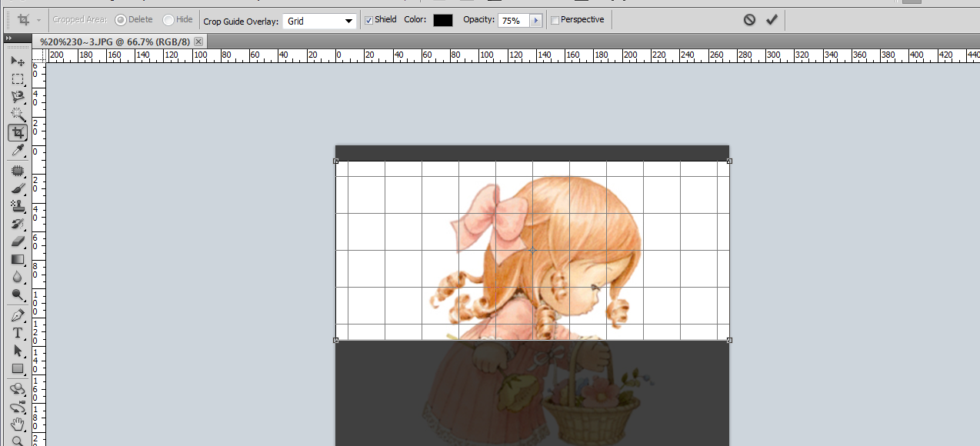Expand the toolbox using double-arrow
This screenshot has width=980, height=446.
8,38
